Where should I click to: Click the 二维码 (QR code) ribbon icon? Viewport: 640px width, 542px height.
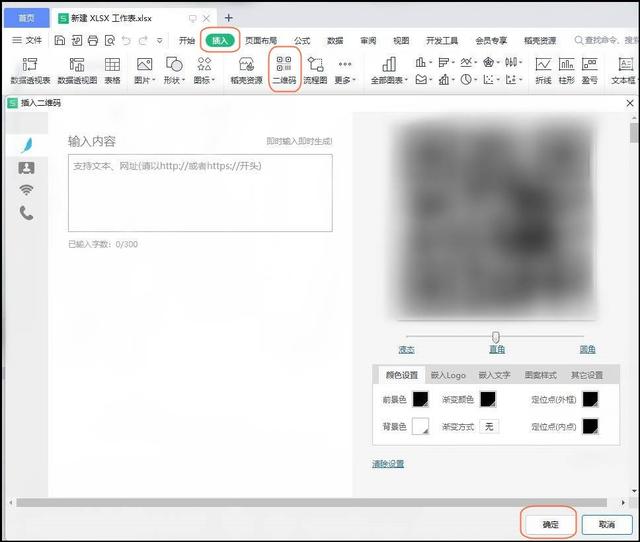(284, 70)
